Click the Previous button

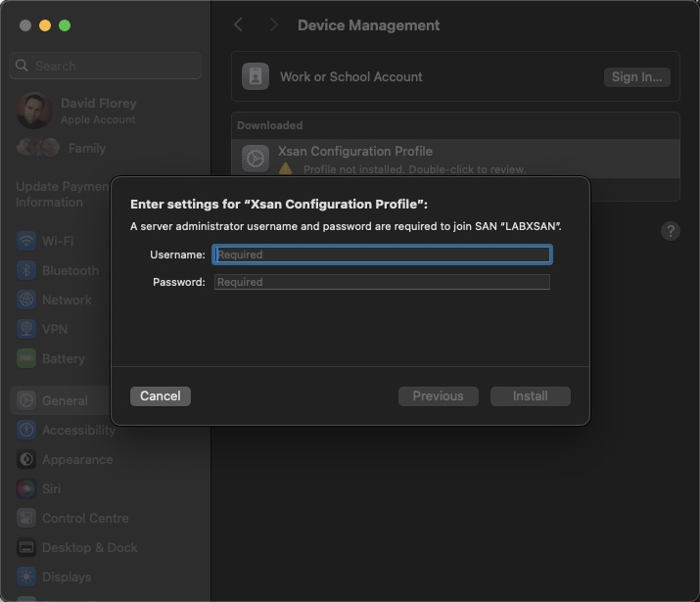tap(438, 396)
